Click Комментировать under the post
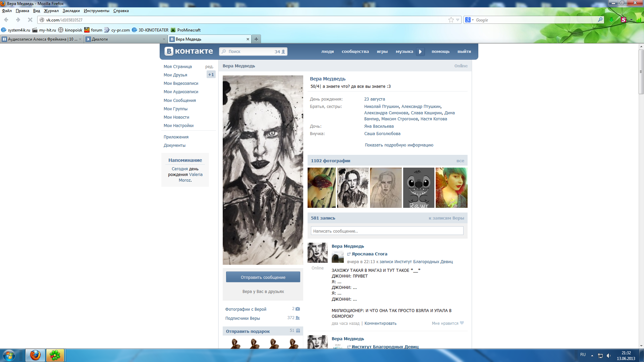This screenshot has width=644, height=362. coord(380,323)
